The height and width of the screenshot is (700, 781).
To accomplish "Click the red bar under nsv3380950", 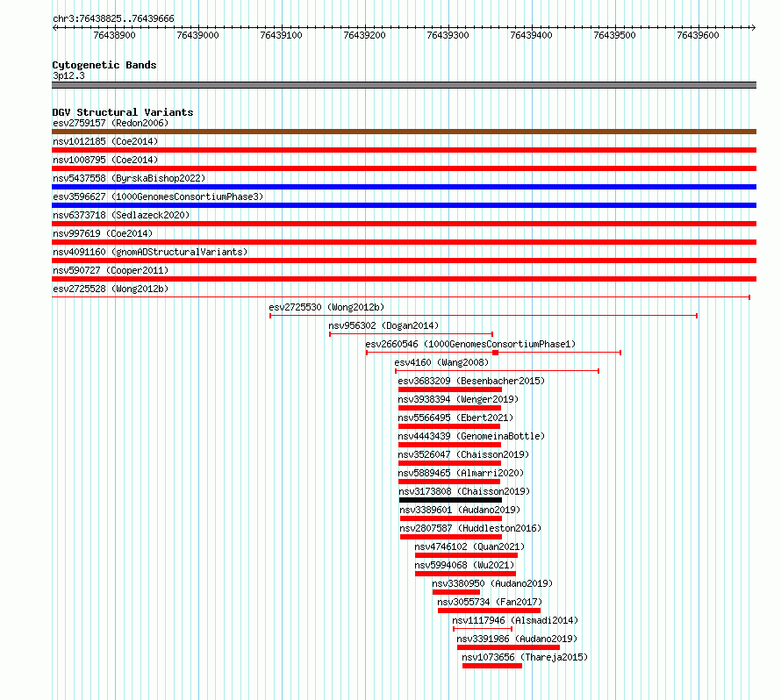I will point(456,592).
